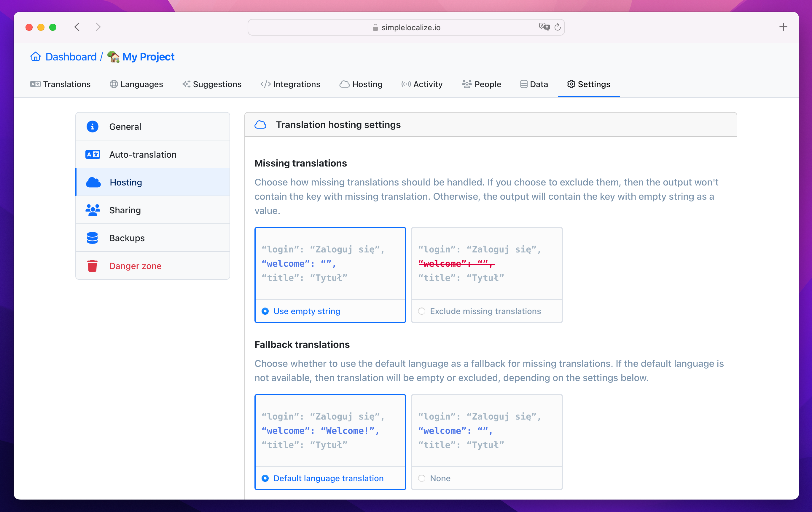Click the Missing translations heading
The width and height of the screenshot is (812, 512).
coord(300,163)
